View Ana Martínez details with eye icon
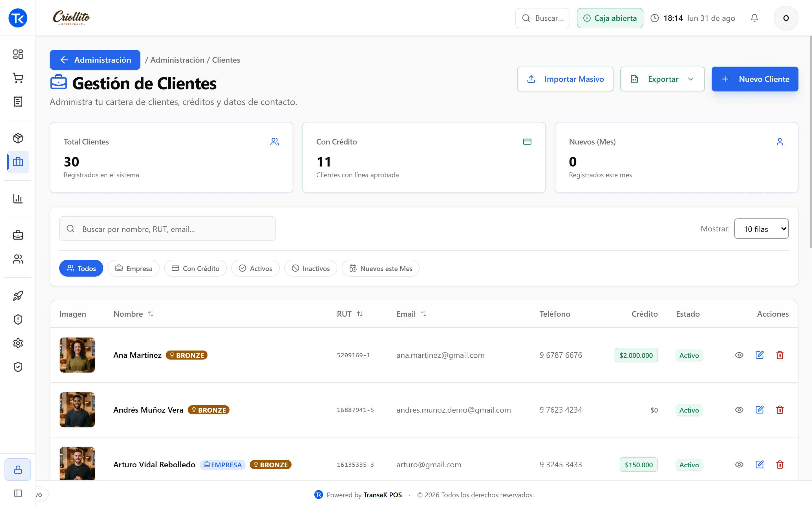The height and width of the screenshot is (508, 812). (x=739, y=355)
